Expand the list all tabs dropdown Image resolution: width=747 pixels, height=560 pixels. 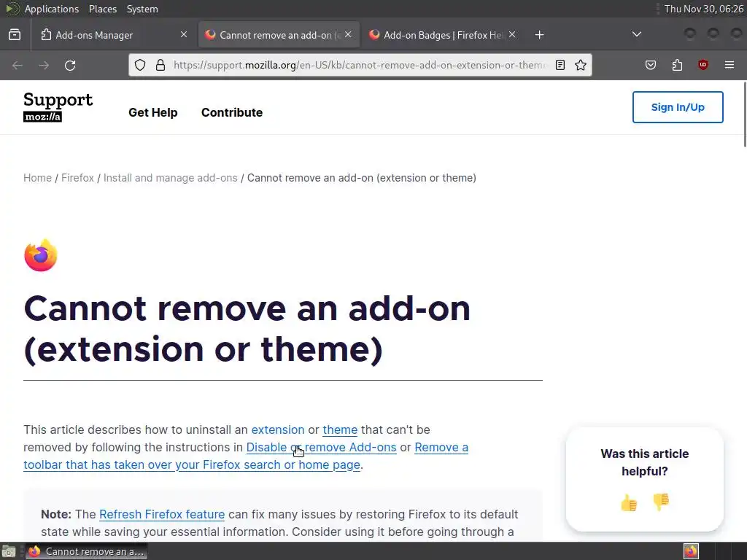(636, 34)
